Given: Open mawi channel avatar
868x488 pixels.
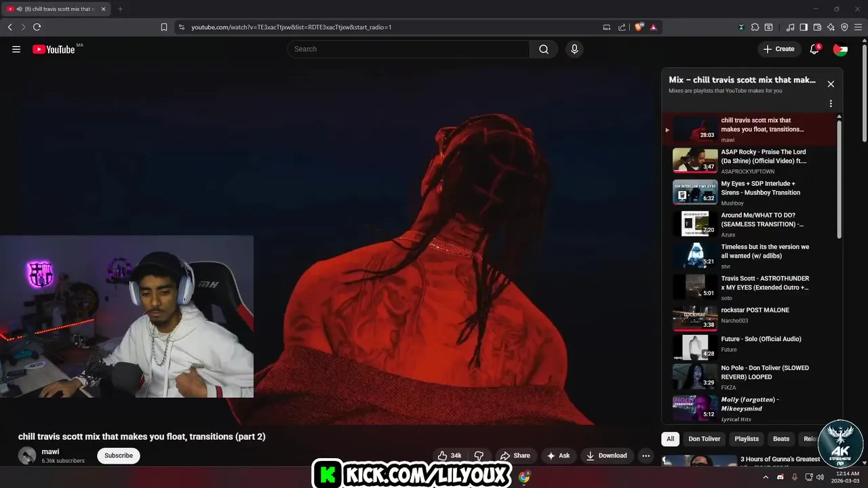Looking at the screenshot, I should coord(27,455).
